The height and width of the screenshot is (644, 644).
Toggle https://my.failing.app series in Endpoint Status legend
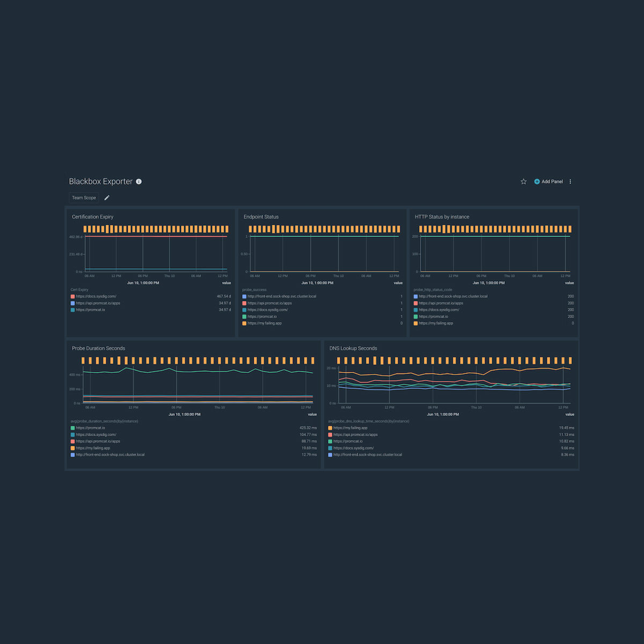coord(264,323)
